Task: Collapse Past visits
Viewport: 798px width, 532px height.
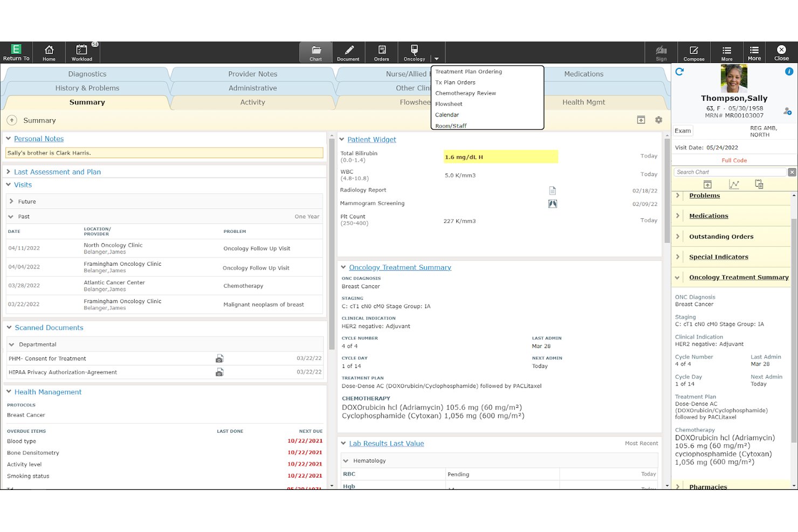Action: tap(11, 217)
